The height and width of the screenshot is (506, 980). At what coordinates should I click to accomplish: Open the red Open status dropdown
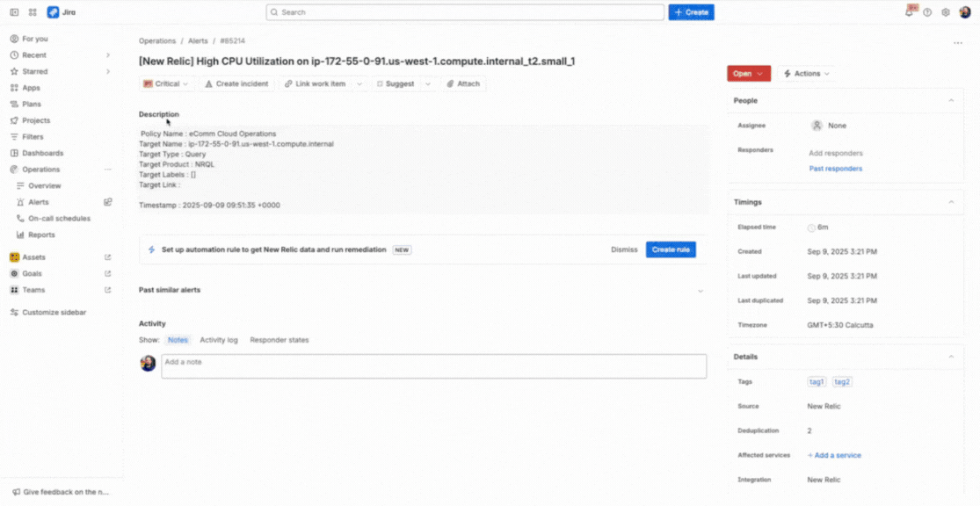pos(748,73)
